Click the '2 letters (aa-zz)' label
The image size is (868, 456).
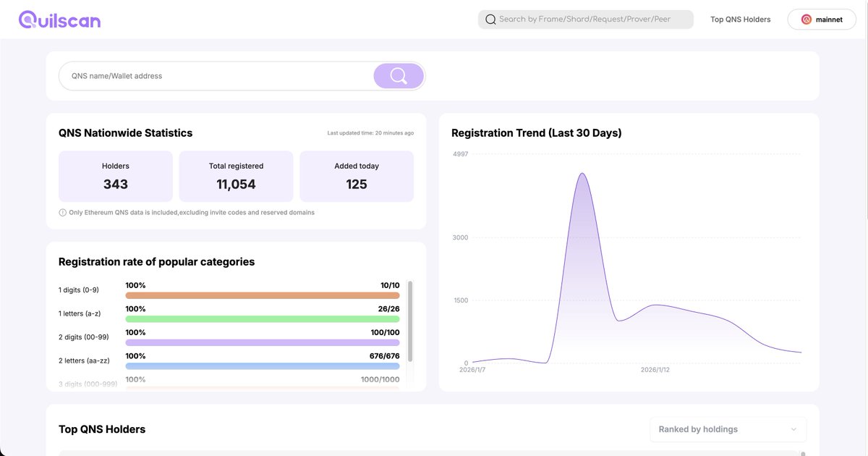84,360
